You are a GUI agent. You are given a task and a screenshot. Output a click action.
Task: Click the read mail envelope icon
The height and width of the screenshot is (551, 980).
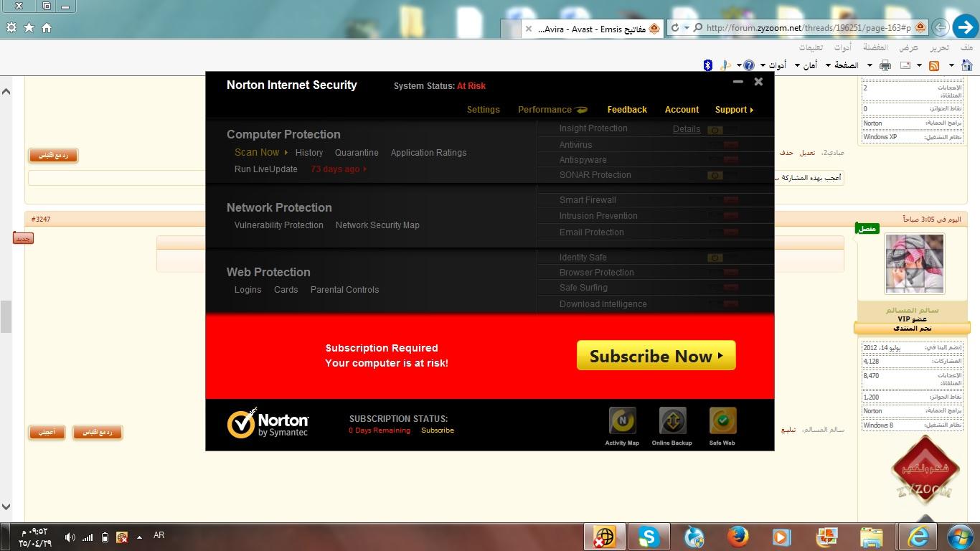[905, 65]
